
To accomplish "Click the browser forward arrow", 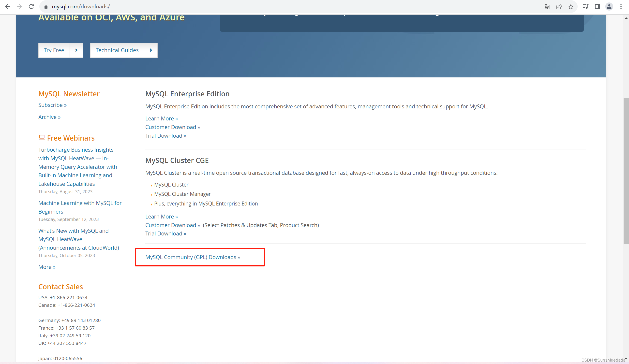I will click(x=19, y=6).
